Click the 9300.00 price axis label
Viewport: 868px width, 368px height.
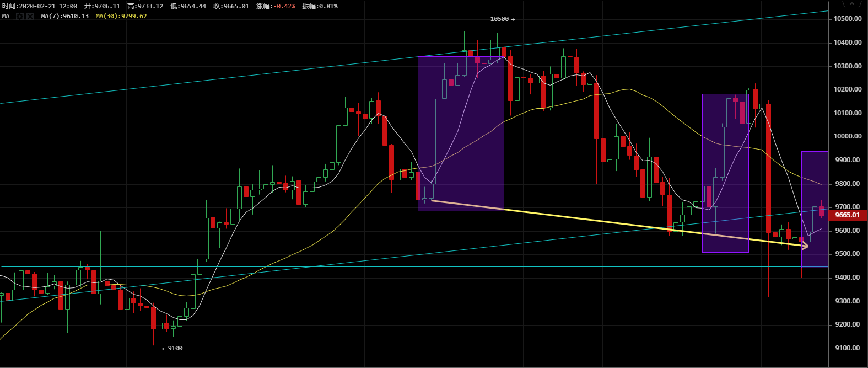(x=848, y=301)
